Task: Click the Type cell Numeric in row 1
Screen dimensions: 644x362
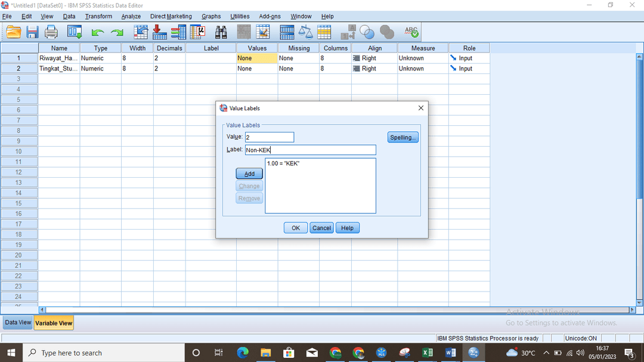Action: [x=101, y=58]
